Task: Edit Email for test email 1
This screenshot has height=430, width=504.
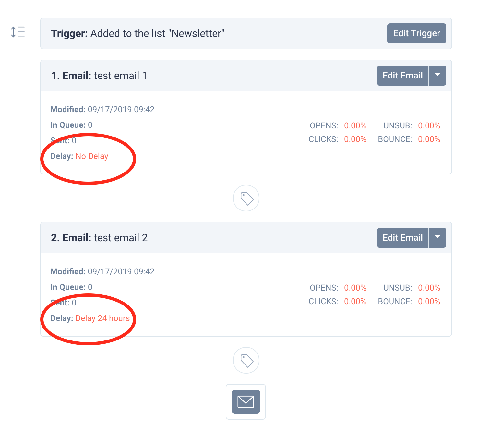Action: pyautogui.click(x=402, y=76)
